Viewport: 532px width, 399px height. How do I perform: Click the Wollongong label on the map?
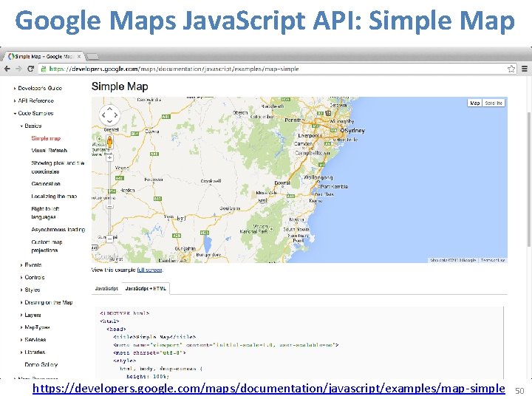tap(318, 177)
